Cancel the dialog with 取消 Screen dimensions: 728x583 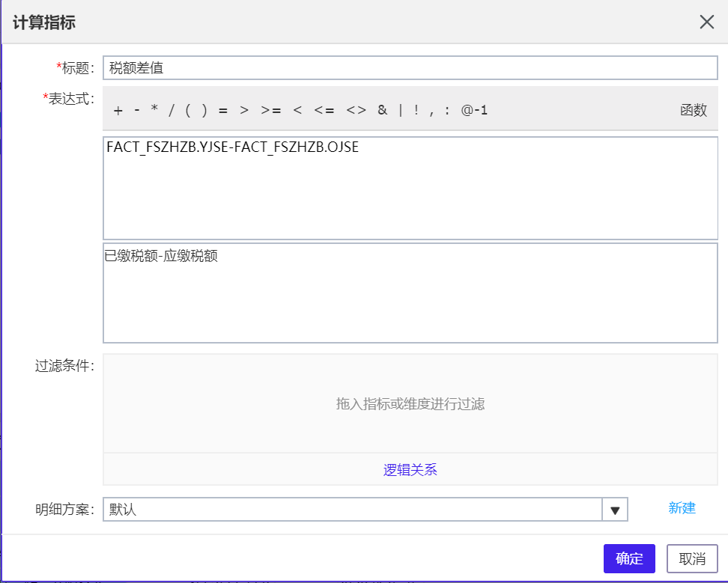click(692, 558)
